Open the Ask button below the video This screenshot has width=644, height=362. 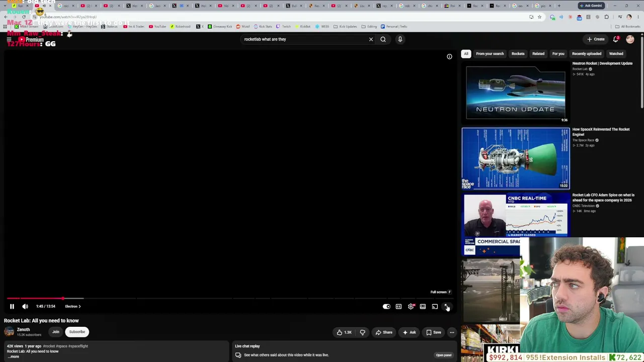point(409,332)
